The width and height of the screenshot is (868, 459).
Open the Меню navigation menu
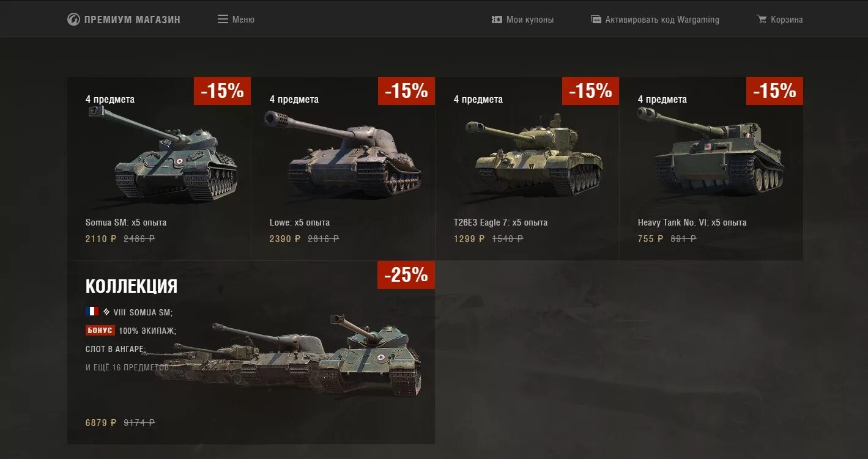(x=243, y=20)
